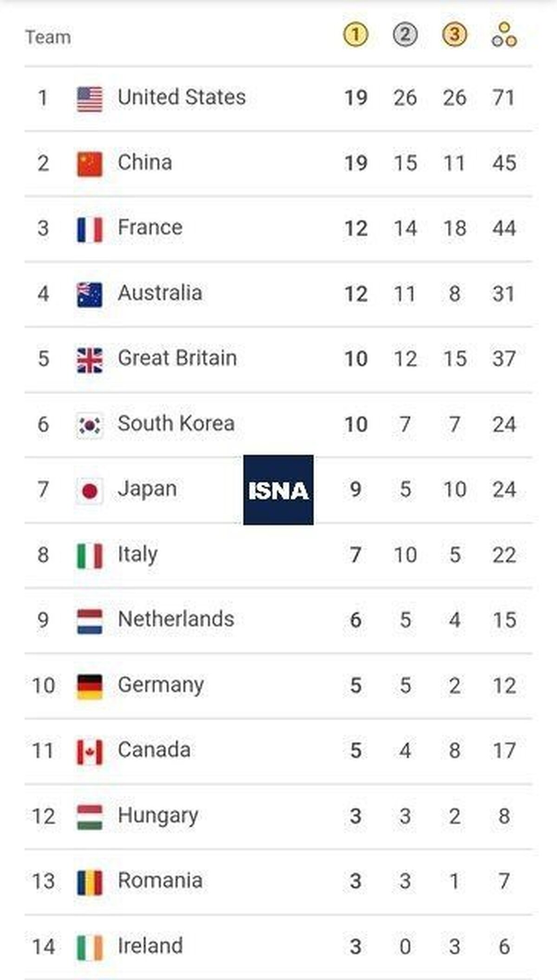Click the United States flag icon
The width and height of the screenshot is (557, 980).
90,99
